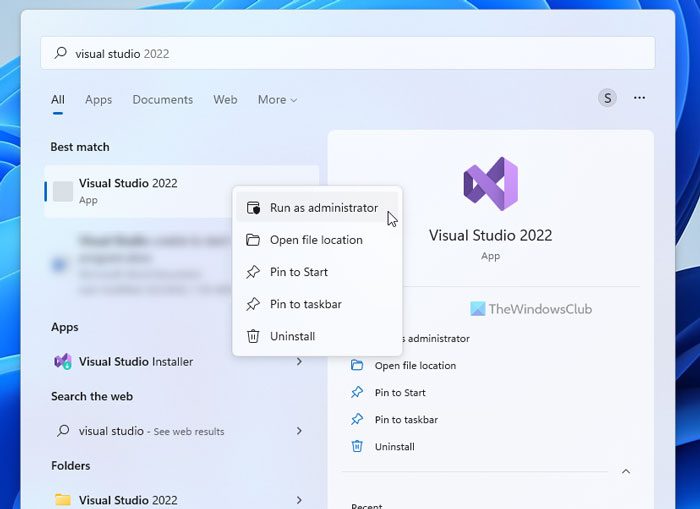Expand the Visual Studio 2022 folder arrow
Viewport: 700px width, 509px height.
click(x=300, y=500)
